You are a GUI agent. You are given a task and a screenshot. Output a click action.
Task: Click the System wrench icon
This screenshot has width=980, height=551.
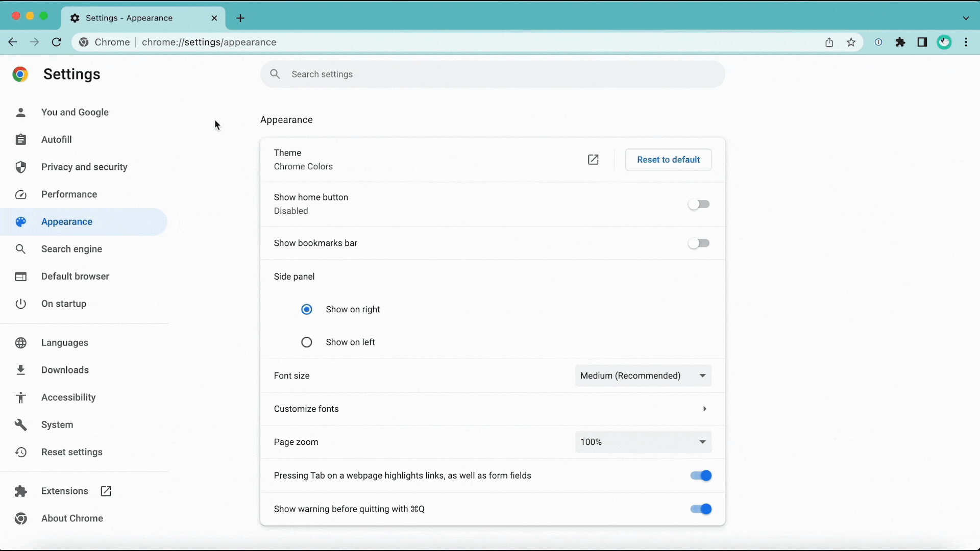[x=21, y=425]
